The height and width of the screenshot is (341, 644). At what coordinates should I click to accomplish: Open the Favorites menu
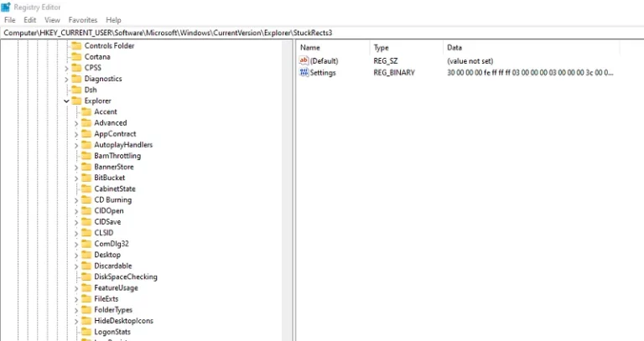pyautogui.click(x=83, y=20)
